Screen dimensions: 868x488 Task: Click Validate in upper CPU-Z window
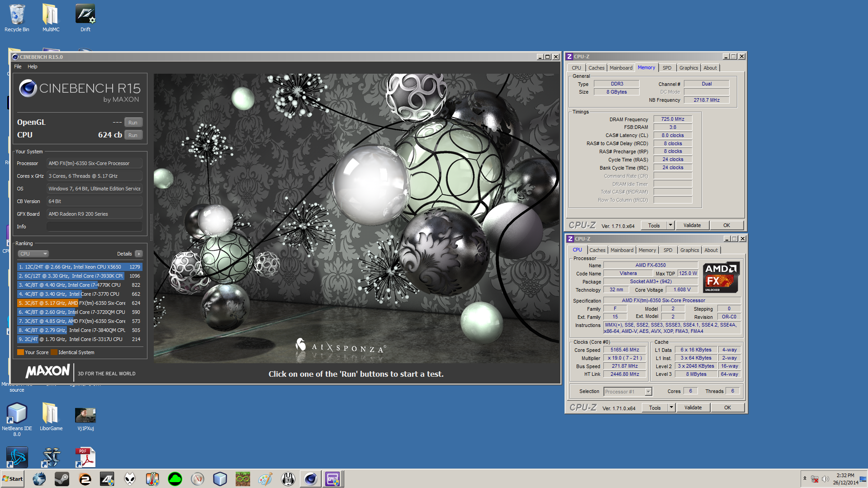[692, 225]
